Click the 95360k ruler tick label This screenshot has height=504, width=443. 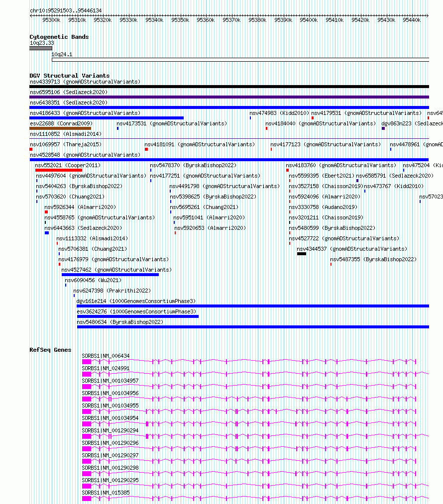[x=206, y=20]
